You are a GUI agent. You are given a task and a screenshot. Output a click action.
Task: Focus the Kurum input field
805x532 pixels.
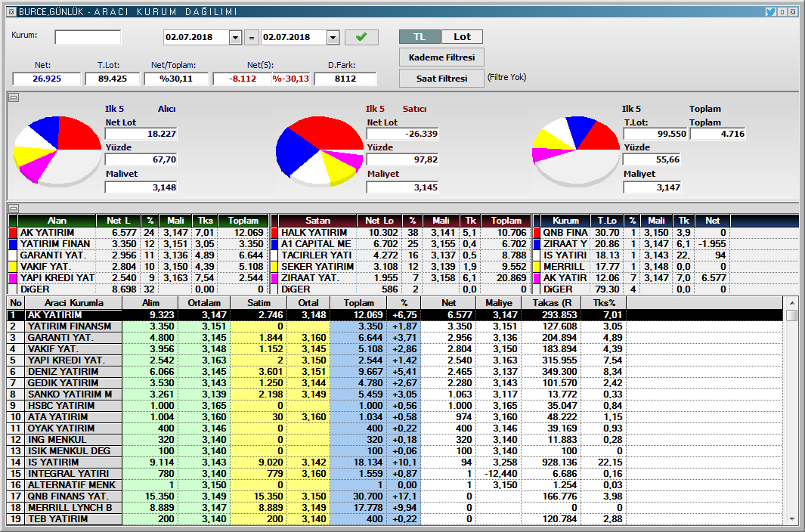tap(88, 37)
